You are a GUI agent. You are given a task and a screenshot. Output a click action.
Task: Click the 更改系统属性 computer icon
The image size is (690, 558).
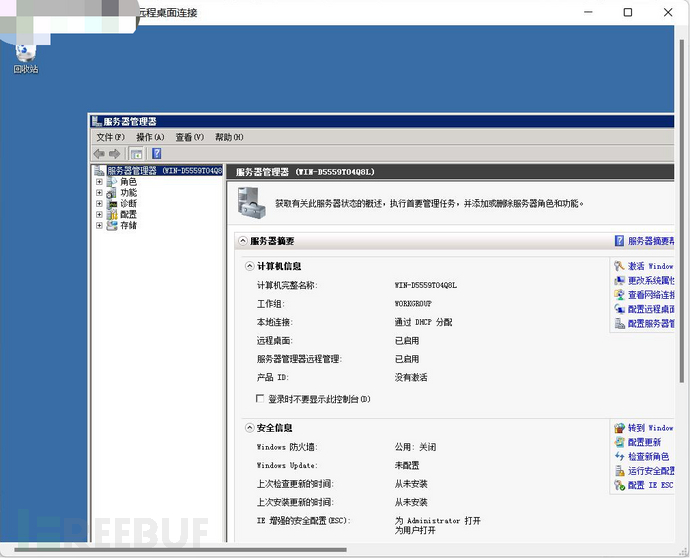coord(620,280)
